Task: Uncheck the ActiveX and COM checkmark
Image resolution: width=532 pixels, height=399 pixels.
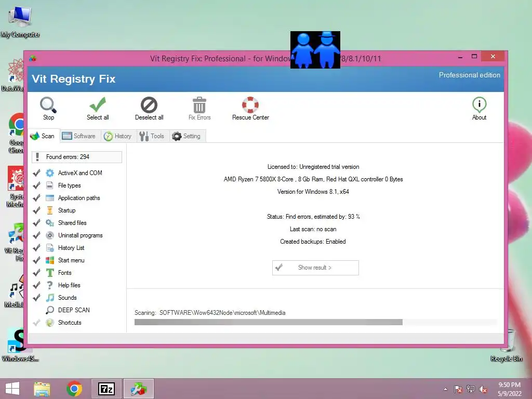Action: [36, 173]
